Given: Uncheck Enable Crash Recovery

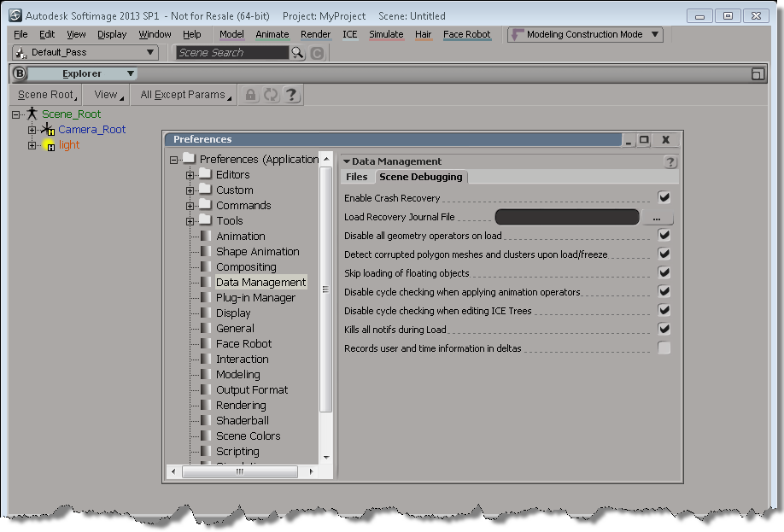Looking at the screenshot, I should pyautogui.click(x=664, y=197).
